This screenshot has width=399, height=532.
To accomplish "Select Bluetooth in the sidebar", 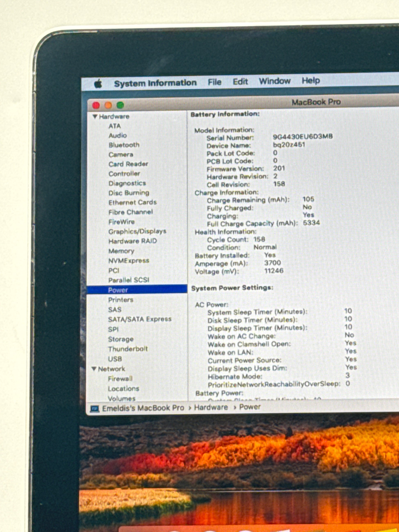I will pos(124,145).
